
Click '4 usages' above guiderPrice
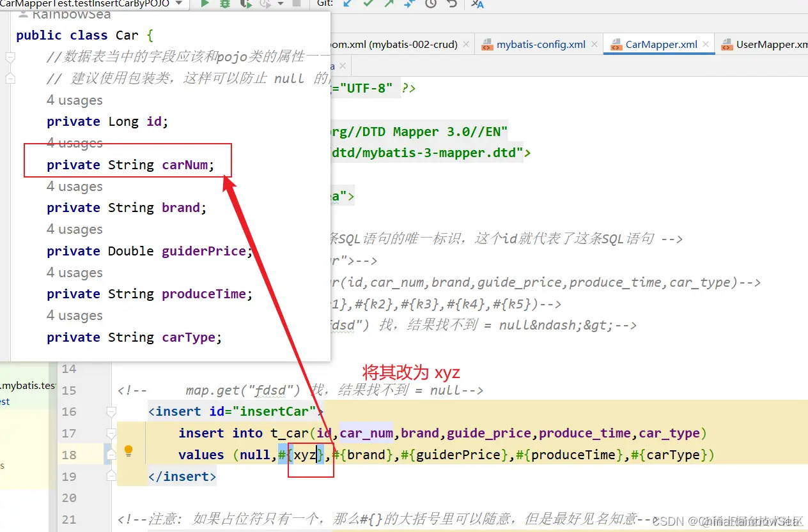[x=75, y=229]
